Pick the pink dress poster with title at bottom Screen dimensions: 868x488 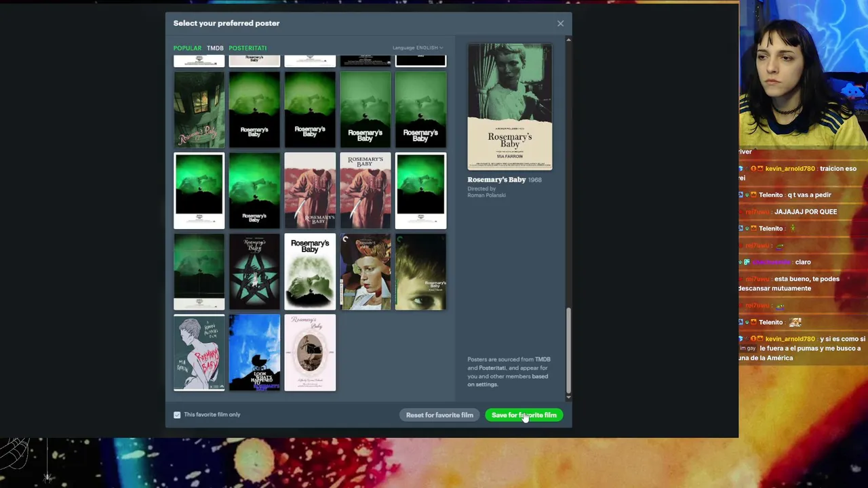tap(310, 190)
